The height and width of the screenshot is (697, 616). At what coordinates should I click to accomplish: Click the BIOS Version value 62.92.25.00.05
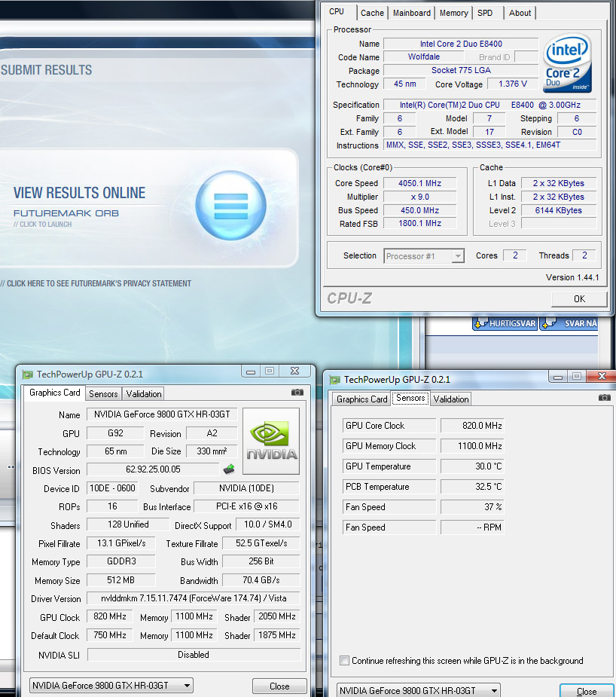point(153,469)
